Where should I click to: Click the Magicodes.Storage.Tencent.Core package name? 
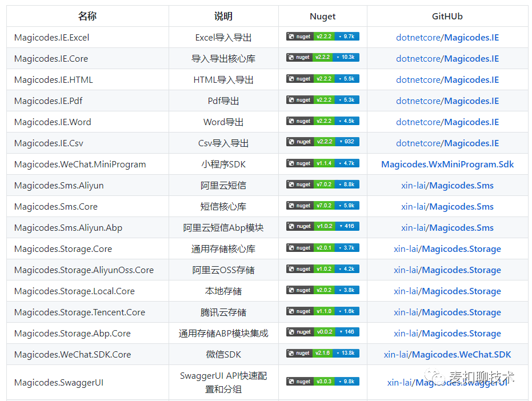click(x=80, y=312)
